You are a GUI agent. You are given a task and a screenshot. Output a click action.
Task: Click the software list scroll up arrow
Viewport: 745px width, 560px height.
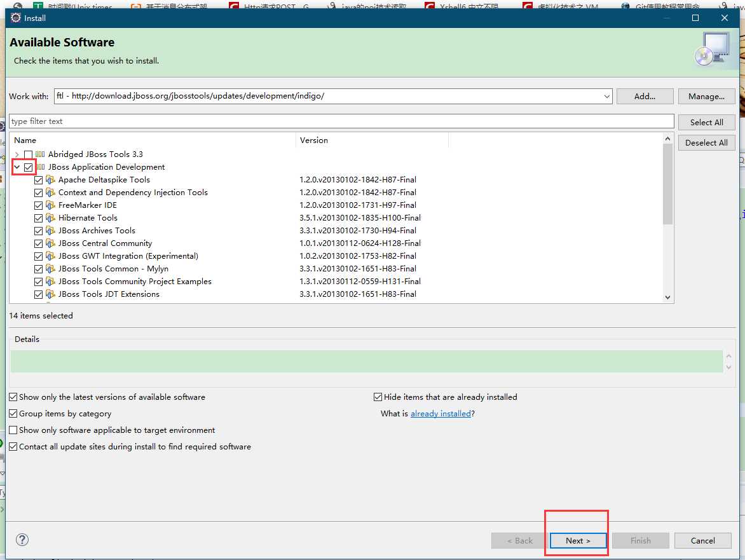tap(667, 139)
